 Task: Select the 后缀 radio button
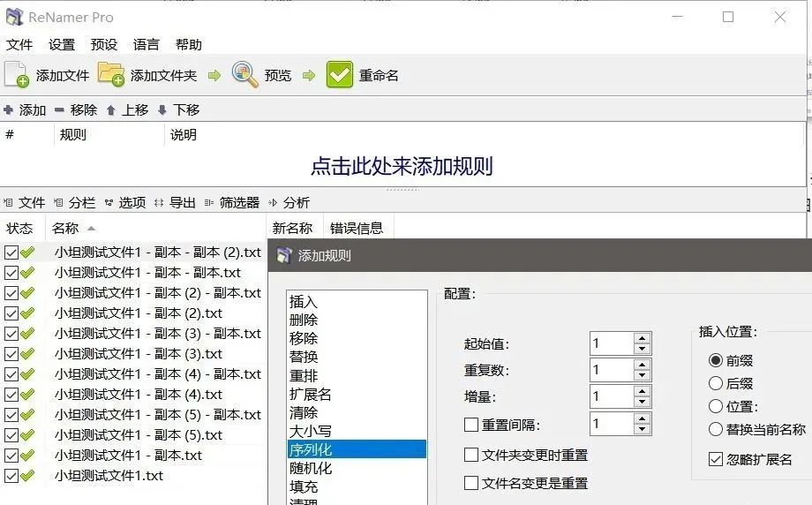(x=716, y=383)
